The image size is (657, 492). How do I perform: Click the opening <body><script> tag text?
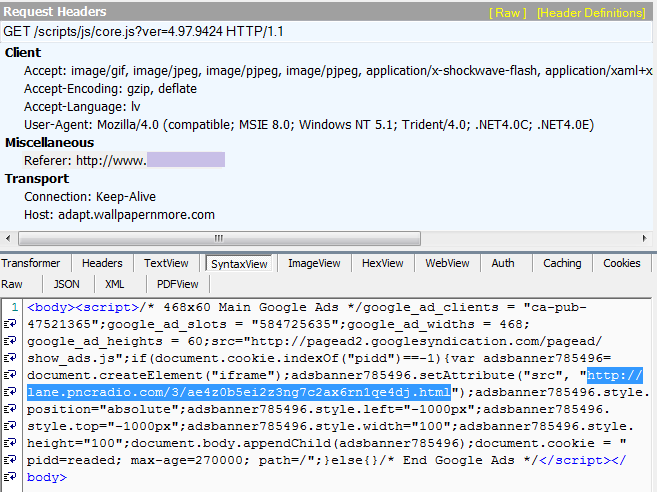pyautogui.click(x=83, y=307)
